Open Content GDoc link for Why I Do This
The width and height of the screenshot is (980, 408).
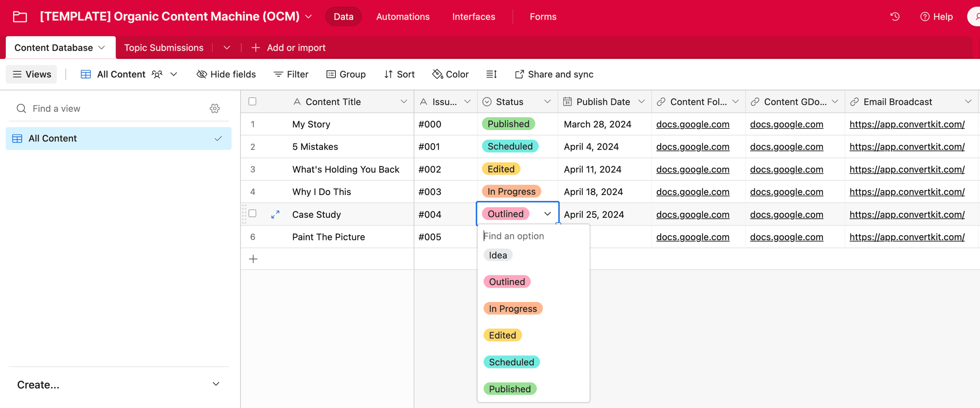point(786,192)
